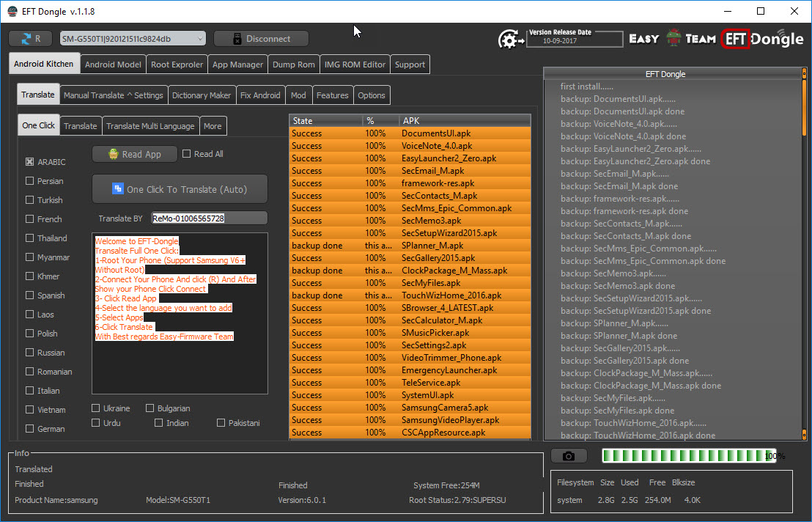This screenshot has width=812, height=522.
Task: Select the Russian language checkbox
Action: tap(29, 352)
